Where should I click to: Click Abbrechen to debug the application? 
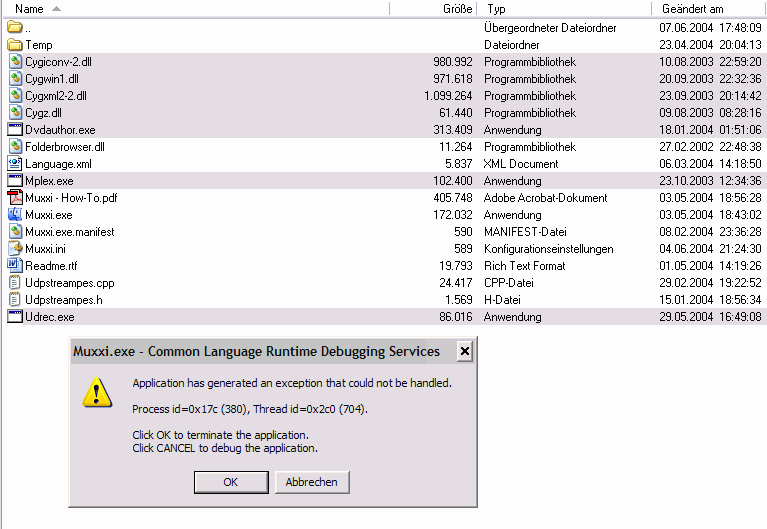click(312, 482)
